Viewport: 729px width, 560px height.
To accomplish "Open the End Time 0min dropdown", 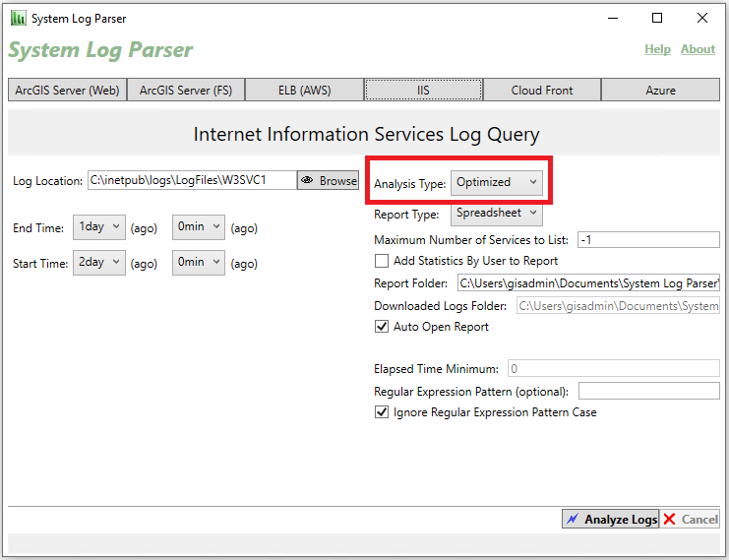I will tap(198, 227).
